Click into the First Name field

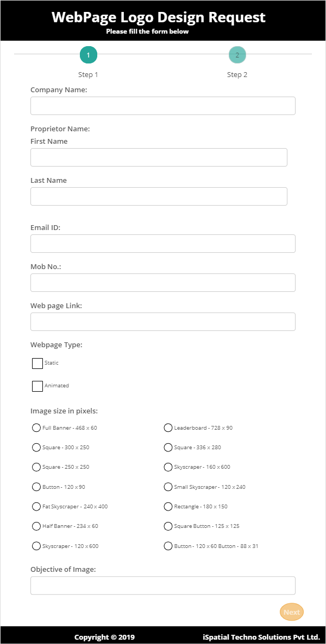point(159,157)
